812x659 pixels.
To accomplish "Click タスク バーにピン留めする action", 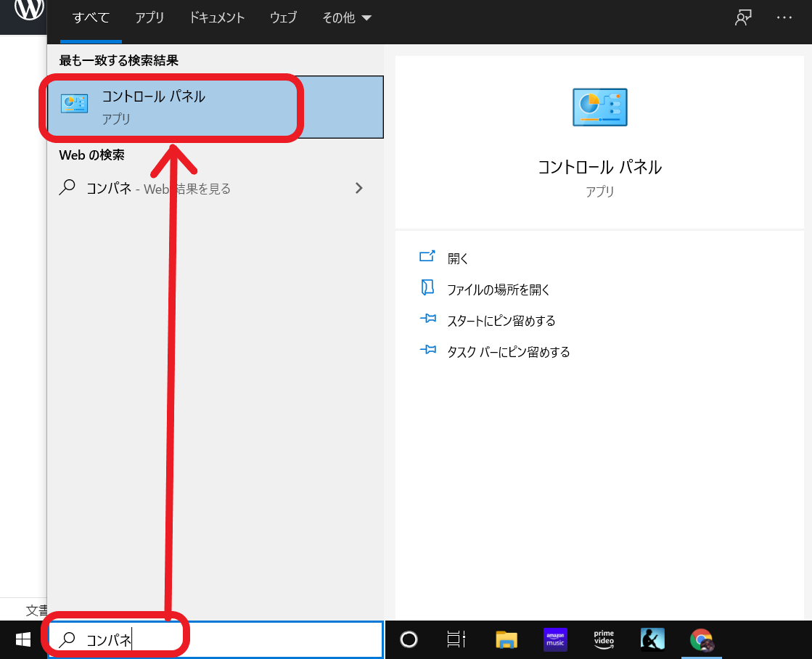I will pos(509,352).
